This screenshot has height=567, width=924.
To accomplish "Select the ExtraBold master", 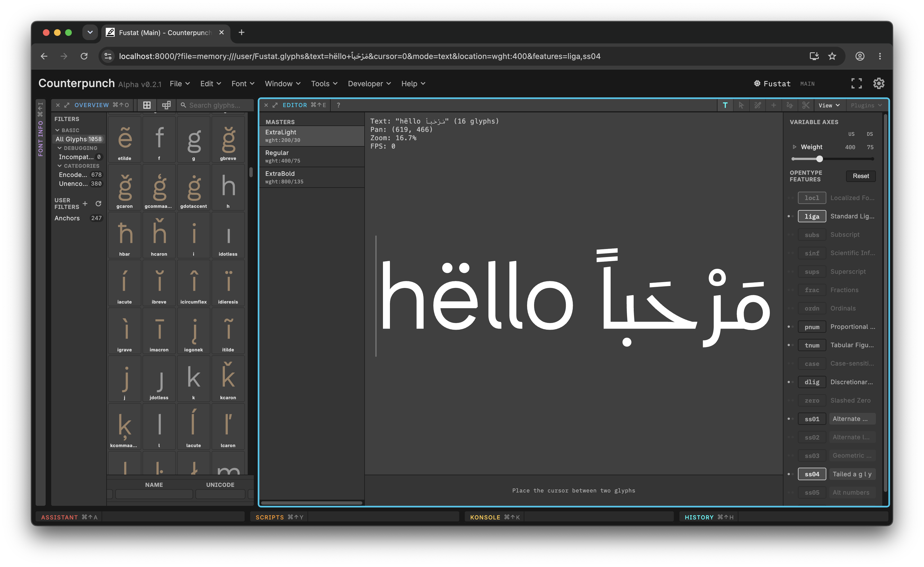I will pyautogui.click(x=312, y=178).
